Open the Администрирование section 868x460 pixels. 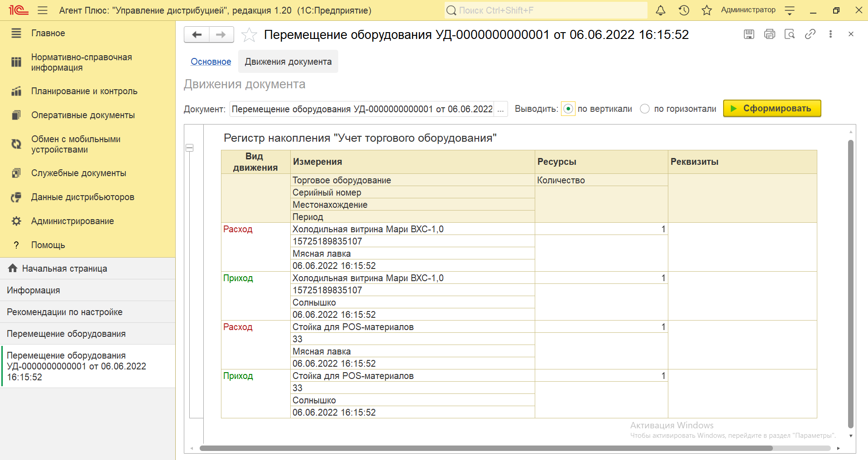[72, 221]
